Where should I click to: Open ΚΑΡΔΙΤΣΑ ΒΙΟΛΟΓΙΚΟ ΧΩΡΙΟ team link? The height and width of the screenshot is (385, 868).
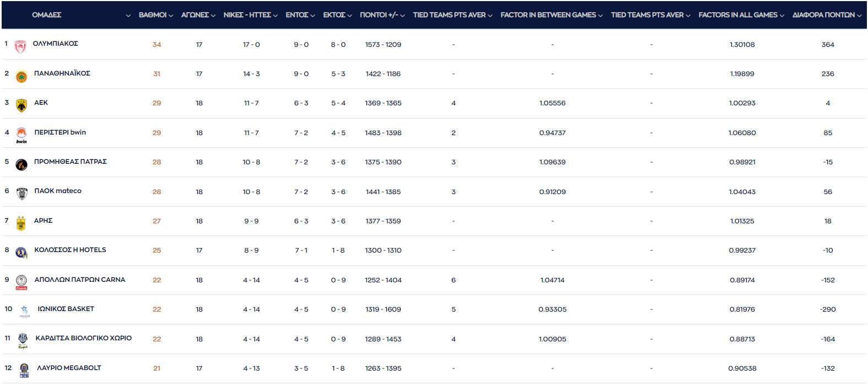[83, 338]
